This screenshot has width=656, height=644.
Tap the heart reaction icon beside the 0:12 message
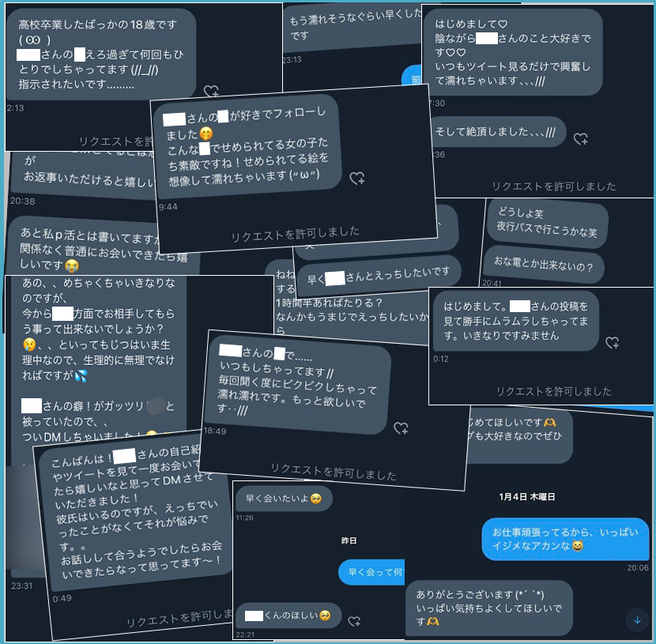pos(613,343)
